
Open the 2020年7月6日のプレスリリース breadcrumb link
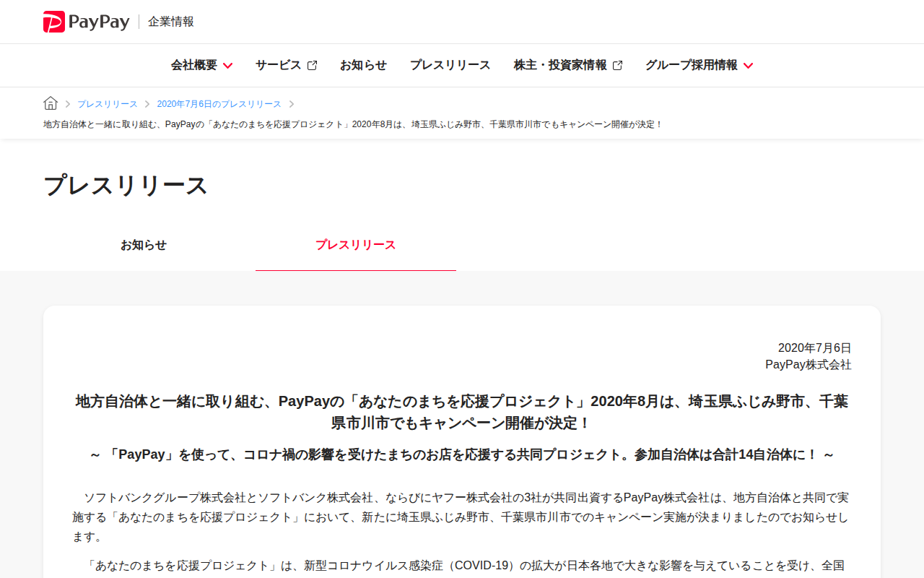click(219, 104)
